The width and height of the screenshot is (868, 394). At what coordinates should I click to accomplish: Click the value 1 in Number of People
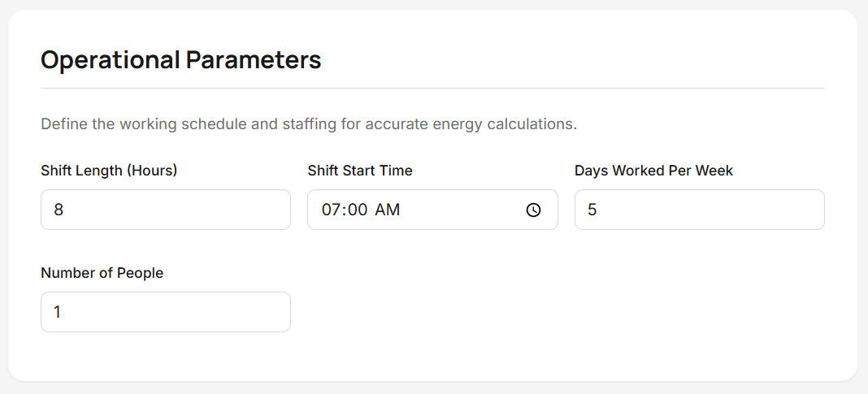click(57, 313)
